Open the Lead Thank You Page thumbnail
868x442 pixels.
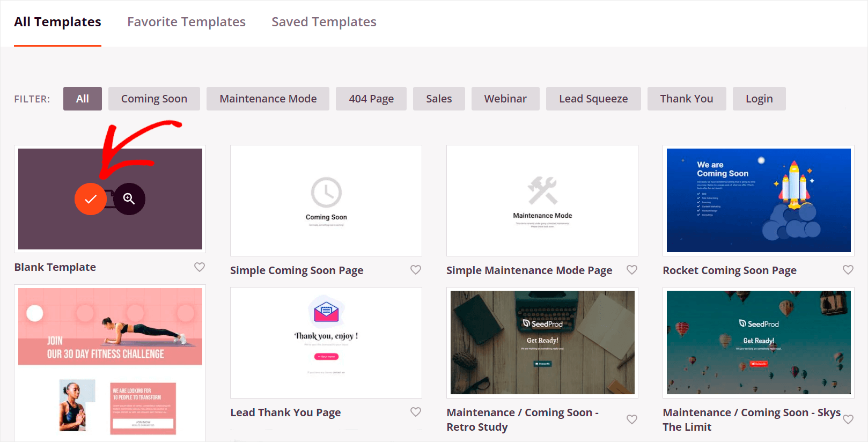pos(326,343)
